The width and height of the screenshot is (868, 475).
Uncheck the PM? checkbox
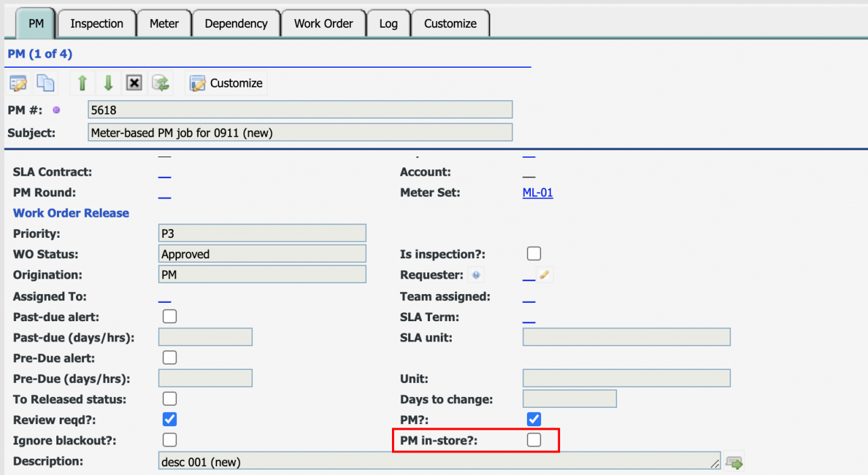pos(534,419)
